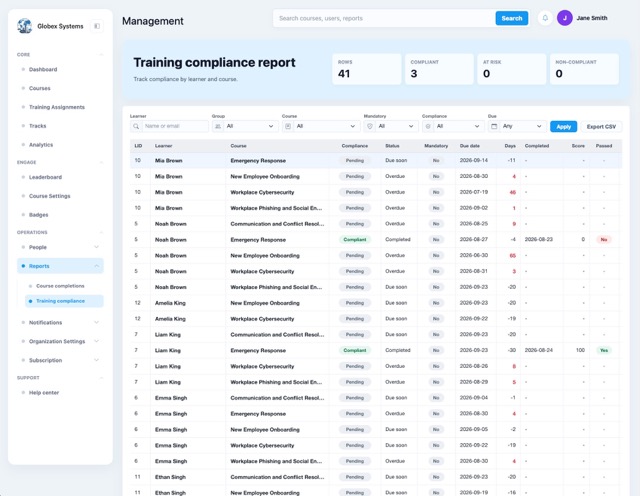Viewport: 640px width, 496px height.
Task: Click Ethan Singh Communication and Conflict row
Action: coord(376,477)
